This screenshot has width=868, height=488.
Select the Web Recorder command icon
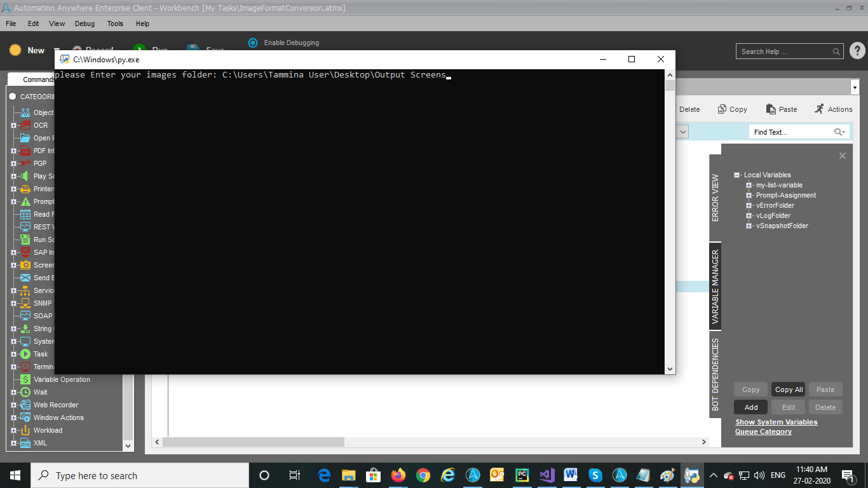click(x=25, y=405)
